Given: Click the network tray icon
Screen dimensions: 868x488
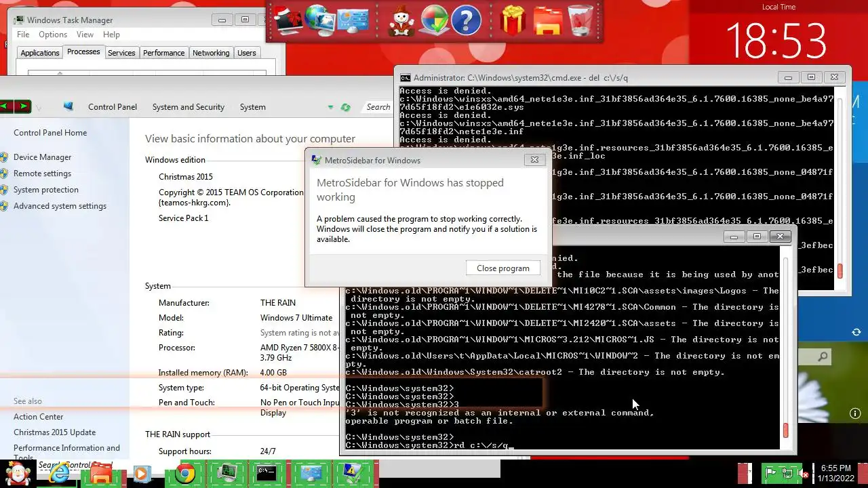Looking at the screenshot, I should pos(787,472).
